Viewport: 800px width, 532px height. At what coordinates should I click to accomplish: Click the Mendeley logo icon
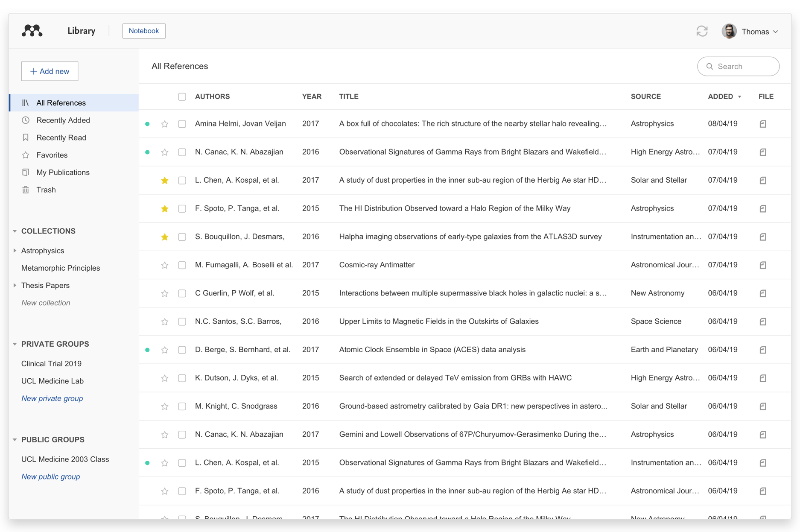pyautogui.click(x=32, y=31)
